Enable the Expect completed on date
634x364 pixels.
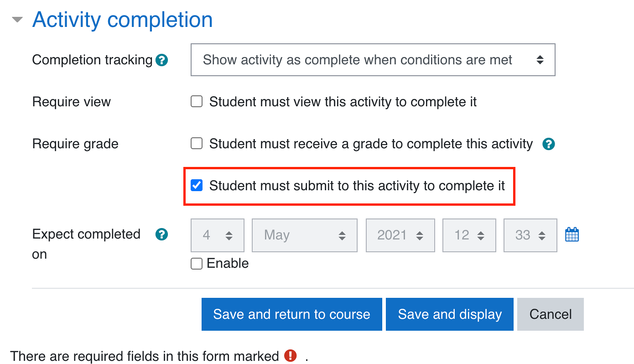[197, 264]
